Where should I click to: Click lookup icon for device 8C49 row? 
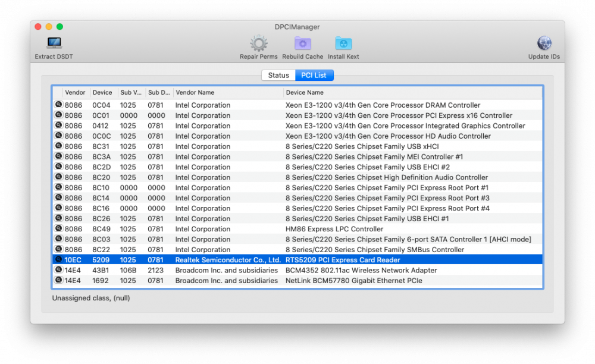pyautogui.click(x=58, y=228)
